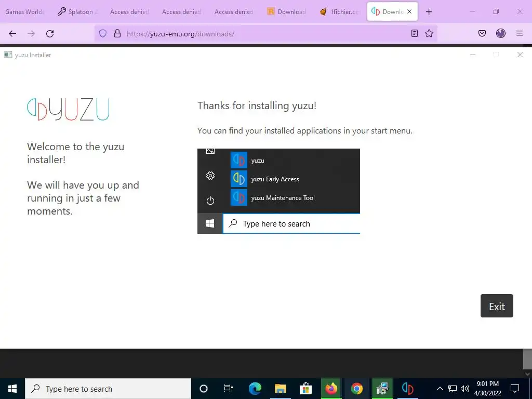This screenshot has width=532, height=399.
Task: Go forward in browser history
Action: click(x=31, y=33)
